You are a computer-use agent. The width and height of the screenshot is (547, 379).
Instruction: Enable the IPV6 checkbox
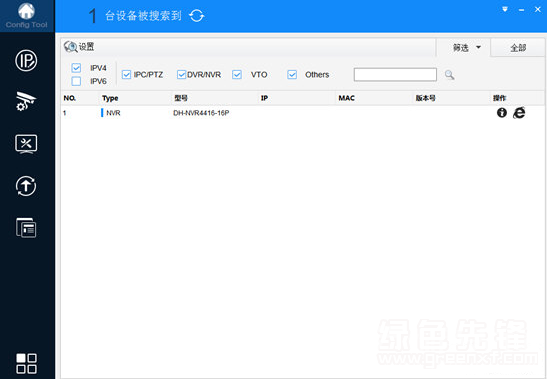(x=76, y=81)
